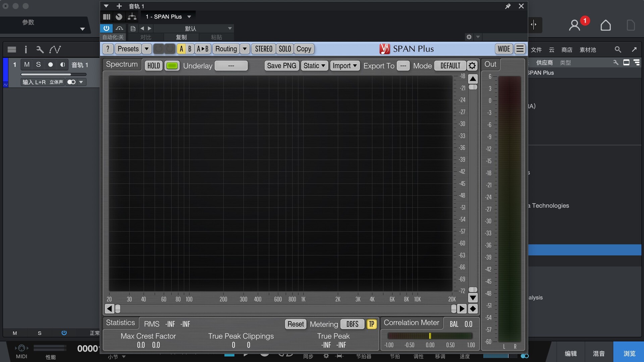The width and height of the screenshot is (644, 362).
Task: Pin the plugin window
Action: (x=508, y=6)
